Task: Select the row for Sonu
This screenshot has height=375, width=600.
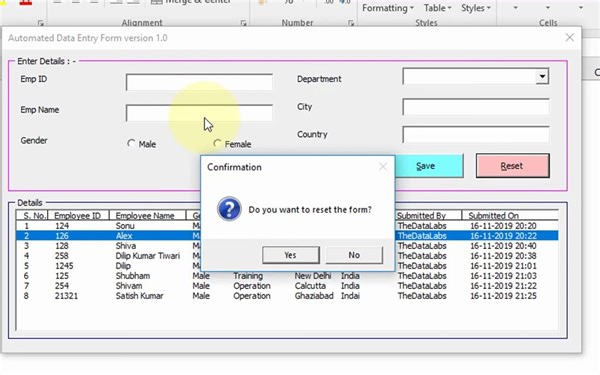Action: pyautogui.click(x=287, y=226)
